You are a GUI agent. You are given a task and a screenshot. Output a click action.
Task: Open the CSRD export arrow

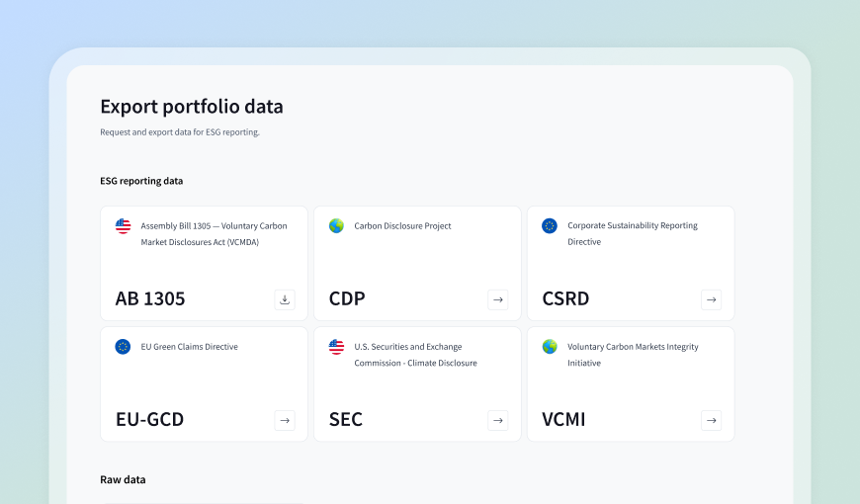pos(712,299)
